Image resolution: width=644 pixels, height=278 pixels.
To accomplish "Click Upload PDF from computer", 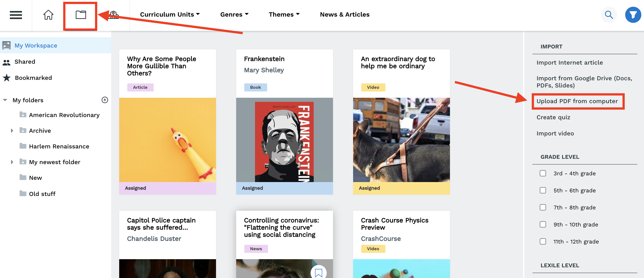I will tap(577, 101).
